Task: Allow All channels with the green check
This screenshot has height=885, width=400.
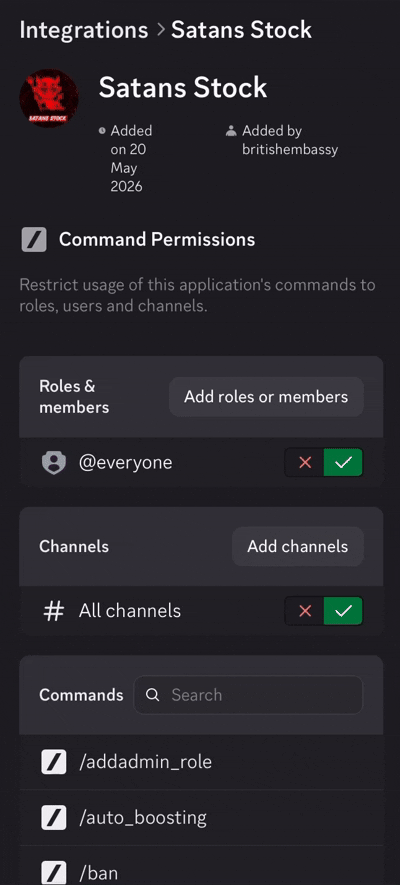Action: [343, 611]
